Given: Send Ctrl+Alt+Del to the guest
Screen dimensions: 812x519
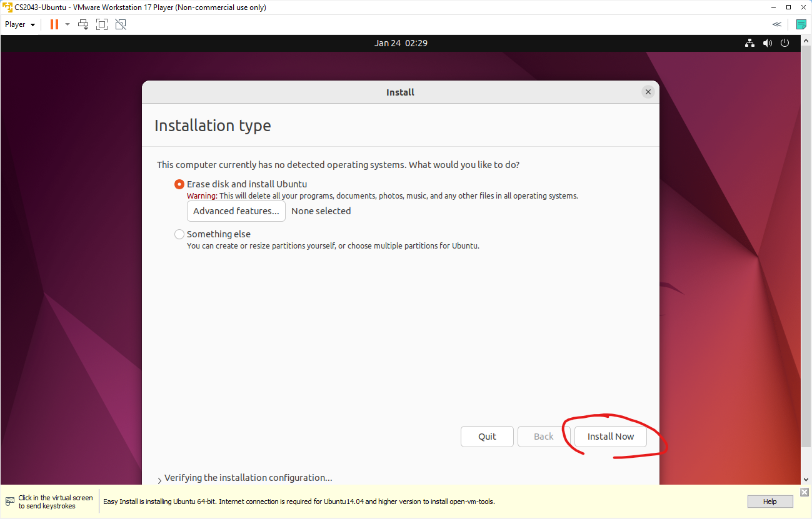Looking at the screenshot, I should click(x=83, y=24).
